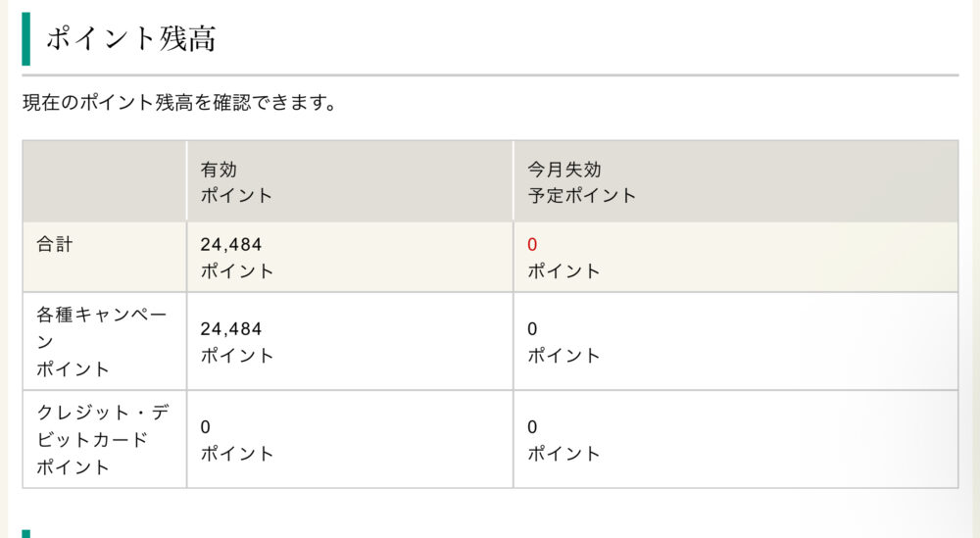The height and width of the screenshot is (538, 980).
Task: Click the 合計 row label
Action: 55,244
